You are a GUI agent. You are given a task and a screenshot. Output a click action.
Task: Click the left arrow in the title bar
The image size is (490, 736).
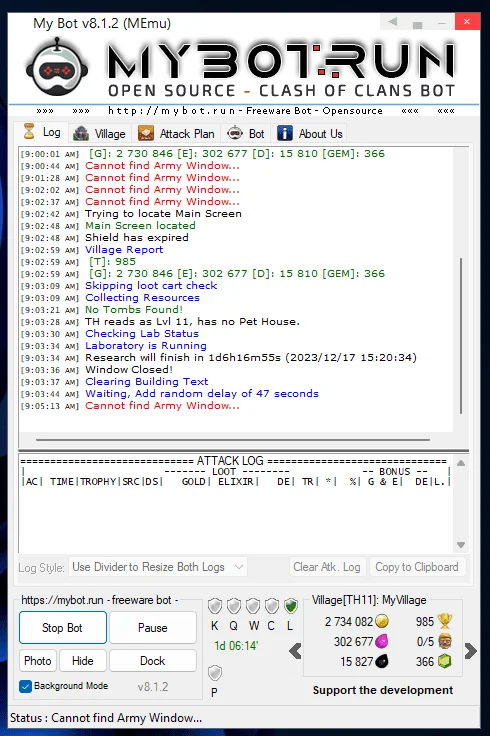click(x=393, y=22)
